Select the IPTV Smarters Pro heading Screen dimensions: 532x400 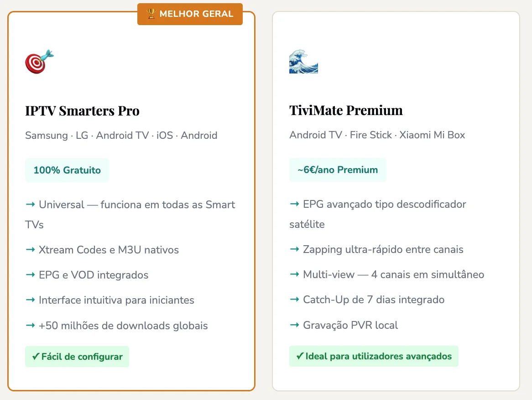tap(82, 111)
